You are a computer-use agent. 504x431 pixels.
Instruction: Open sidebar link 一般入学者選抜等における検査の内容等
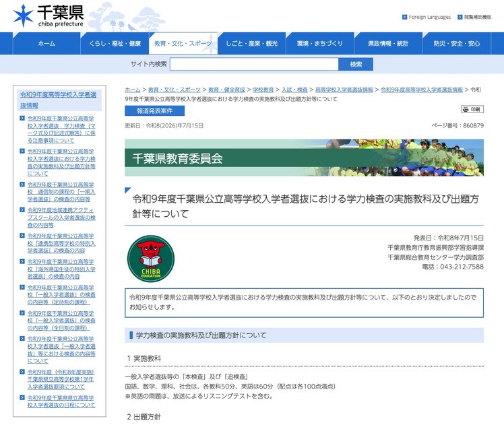[61, 350]
